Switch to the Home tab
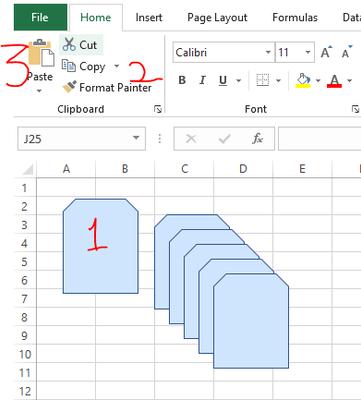Screen dimensions: 361x400 pyautogui.click(x=95, y=17)
